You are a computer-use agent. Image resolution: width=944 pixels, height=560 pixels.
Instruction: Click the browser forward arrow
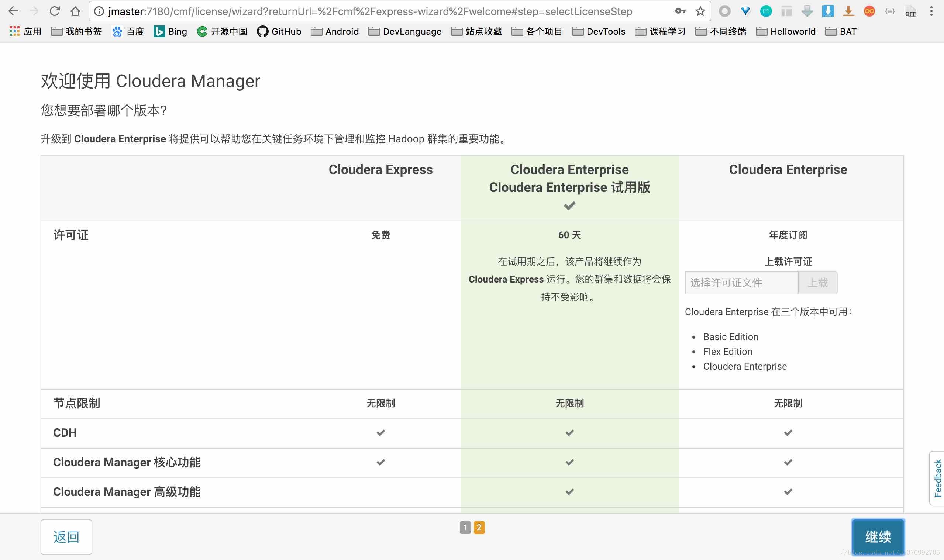pos(34,11)
